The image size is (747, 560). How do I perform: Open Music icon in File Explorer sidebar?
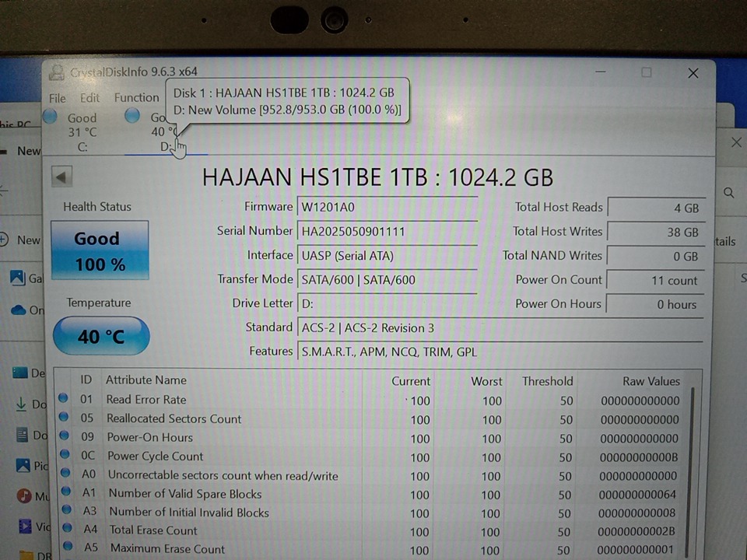(x=24, y=495)
